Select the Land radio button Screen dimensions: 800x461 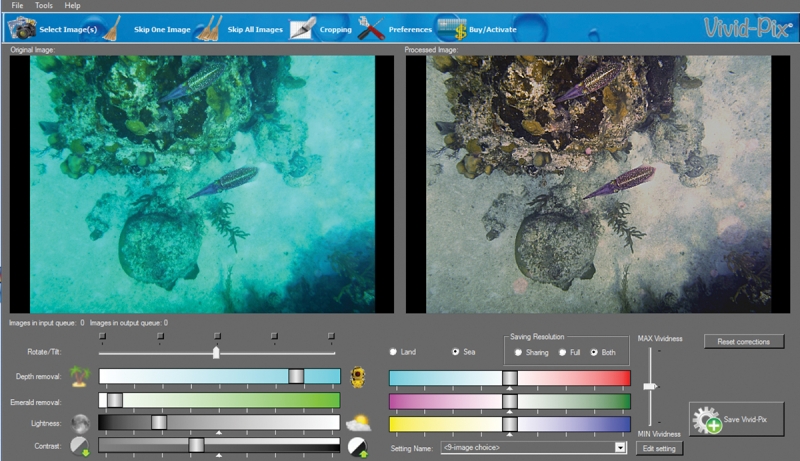coord(393,352)
